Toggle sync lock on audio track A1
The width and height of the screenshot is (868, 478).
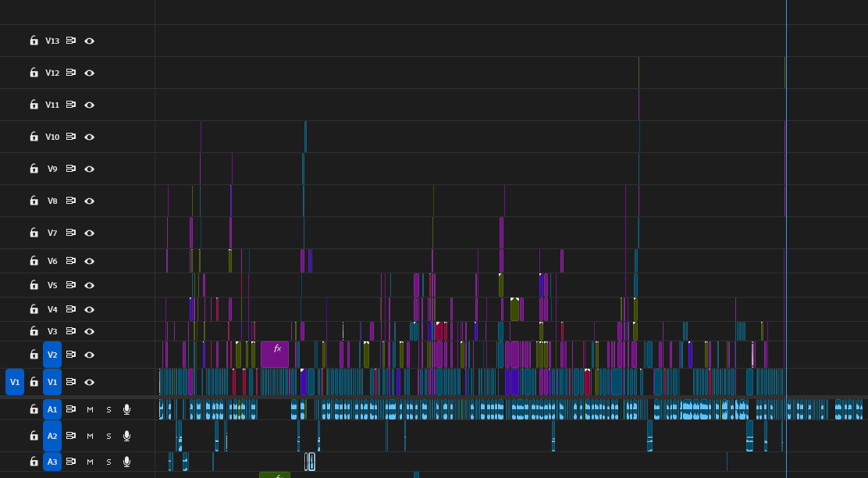(71, 409)
